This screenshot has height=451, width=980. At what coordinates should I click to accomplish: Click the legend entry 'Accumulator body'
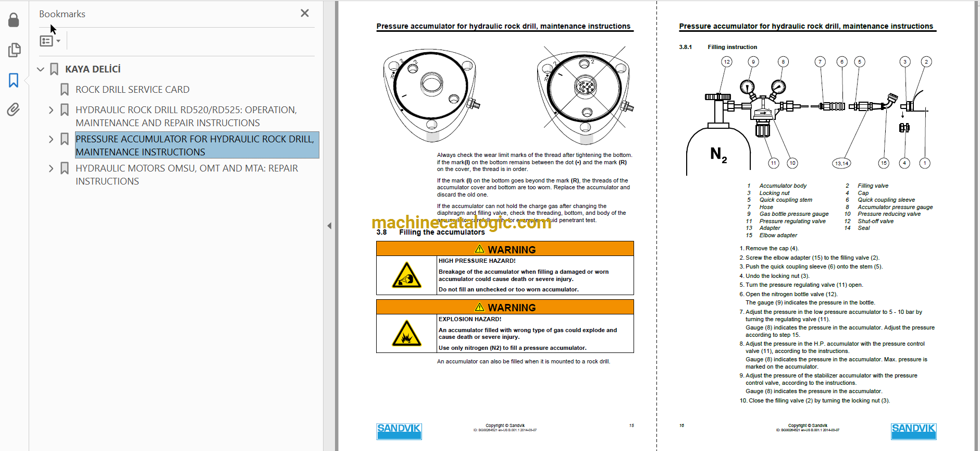783,186
